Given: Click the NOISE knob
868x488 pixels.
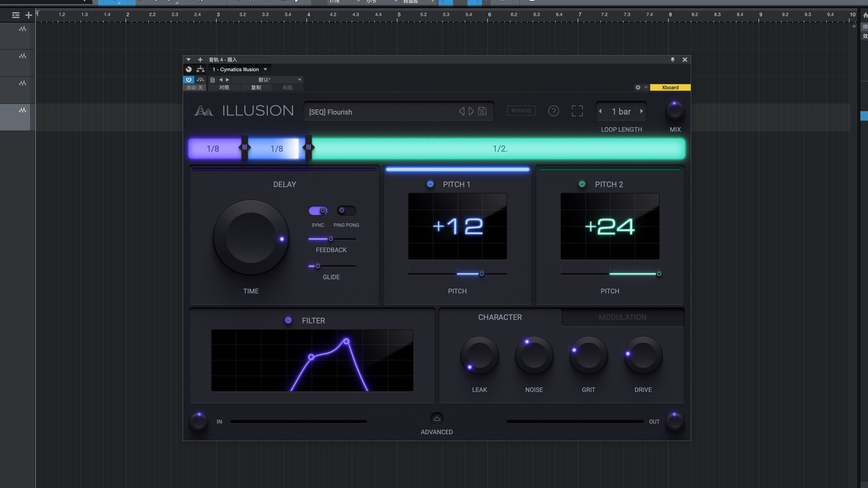Looking at the screenshot, I should click(x=534, y=355).
